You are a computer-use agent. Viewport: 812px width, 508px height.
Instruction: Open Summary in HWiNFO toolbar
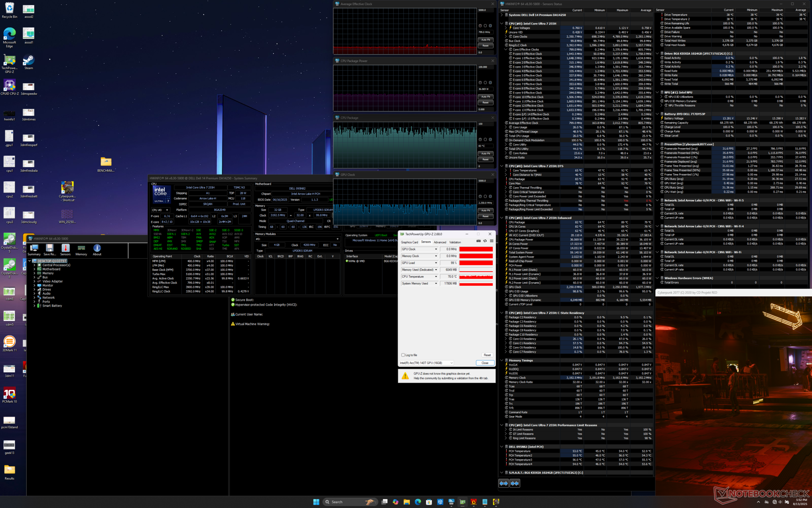click(34, 250)
